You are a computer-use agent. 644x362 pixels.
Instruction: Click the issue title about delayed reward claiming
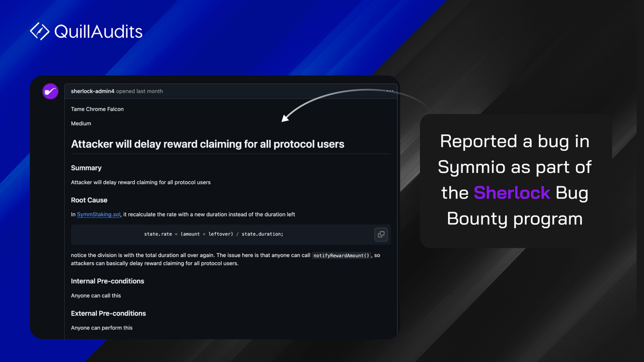[208, 144]
